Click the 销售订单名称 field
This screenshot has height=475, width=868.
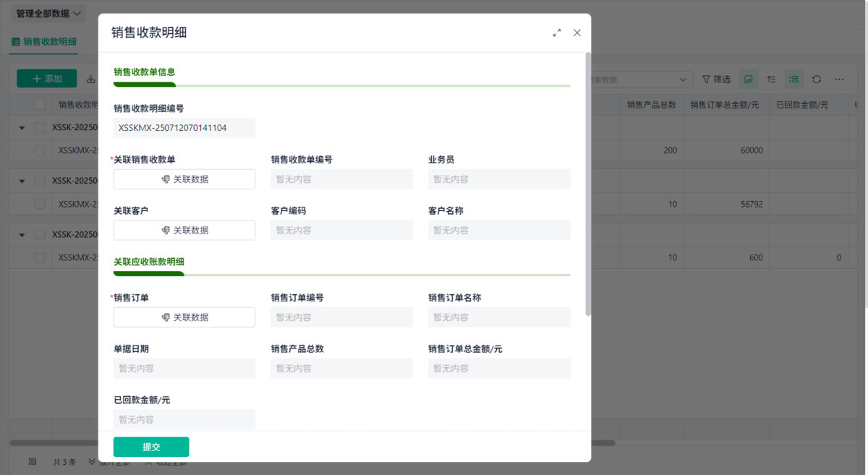click(499, 317)
